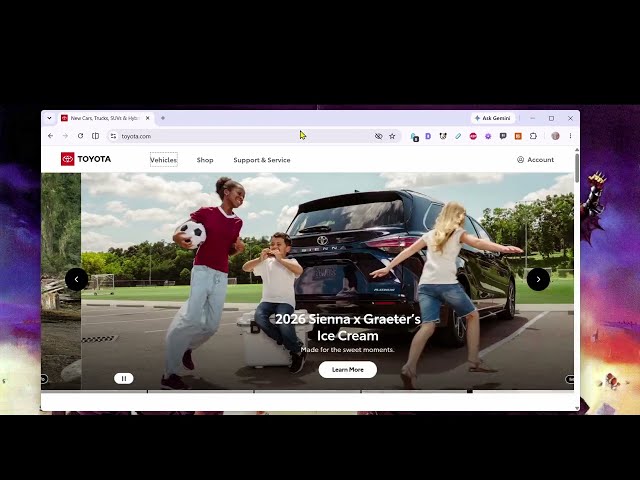The image size is (640, 480).
Task: Click the page's vertical scrollbar thumb
Action: point(577,168)
